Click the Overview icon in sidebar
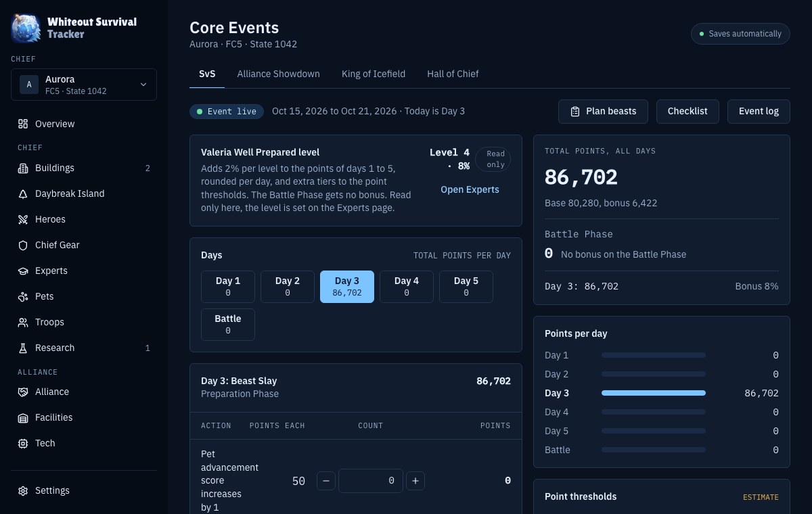The height and width of the screenshot is (514, 812). (23, 124)
